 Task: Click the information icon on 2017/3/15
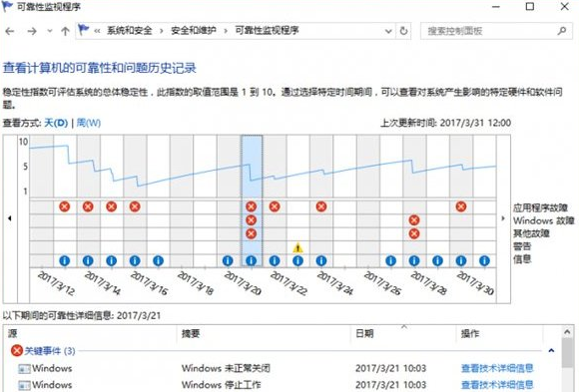pos(111,261)
